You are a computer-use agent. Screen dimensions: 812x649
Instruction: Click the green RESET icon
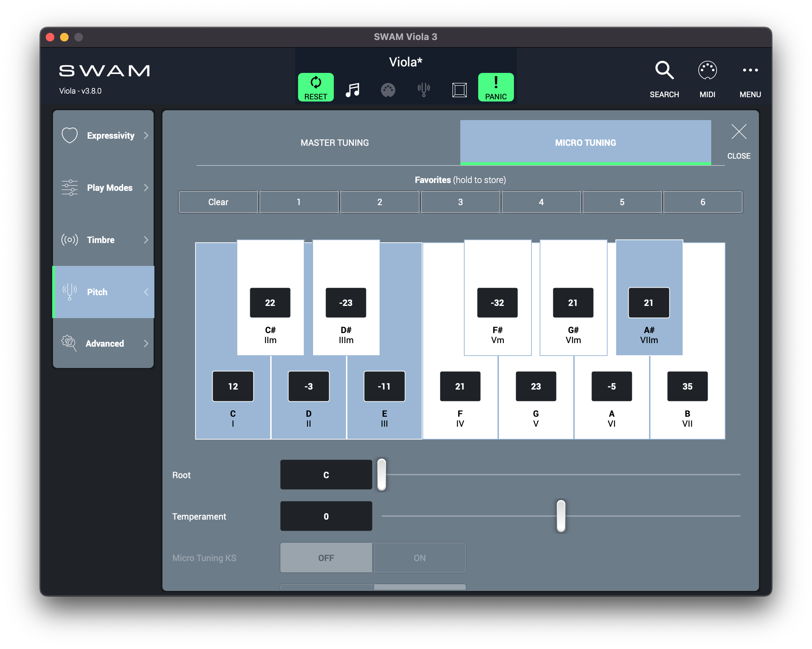pos(315,87)
